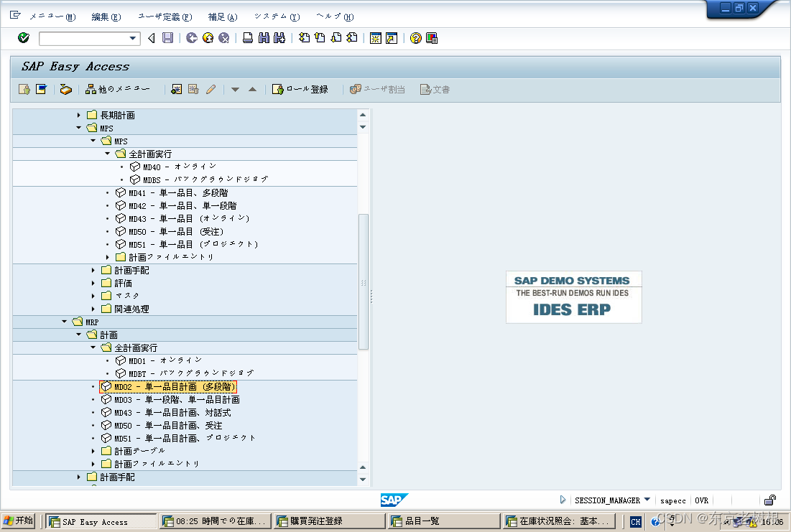Click the ユーザ割当 button
This screenshot has width=791, height=532.
coord(377,89)
